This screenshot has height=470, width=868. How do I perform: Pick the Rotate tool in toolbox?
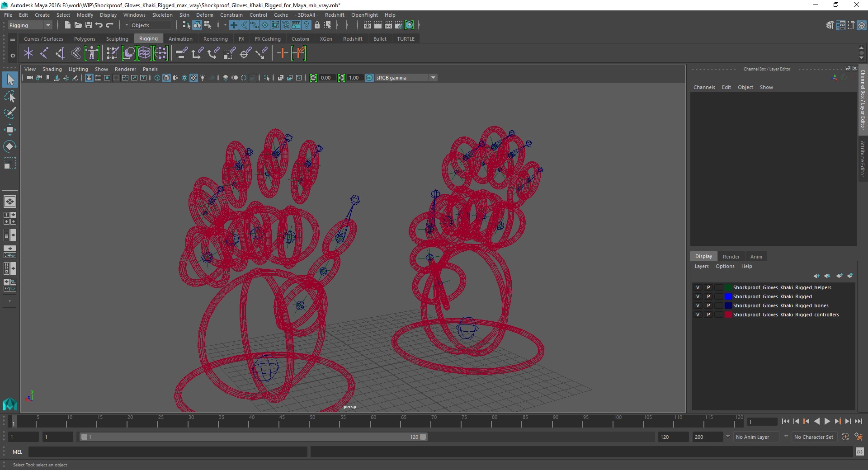[10, 146]
